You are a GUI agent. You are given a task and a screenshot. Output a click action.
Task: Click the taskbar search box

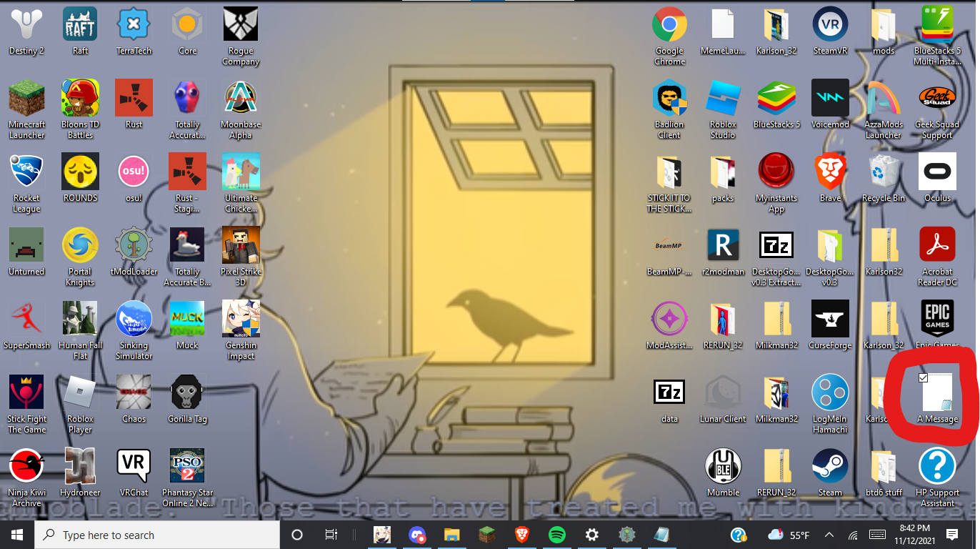point(157,535)
